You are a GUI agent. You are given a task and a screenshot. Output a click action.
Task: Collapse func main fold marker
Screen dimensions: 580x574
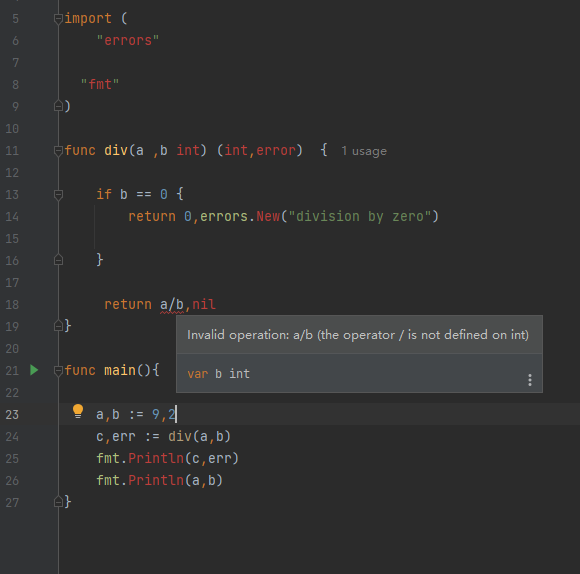point(58,370)
